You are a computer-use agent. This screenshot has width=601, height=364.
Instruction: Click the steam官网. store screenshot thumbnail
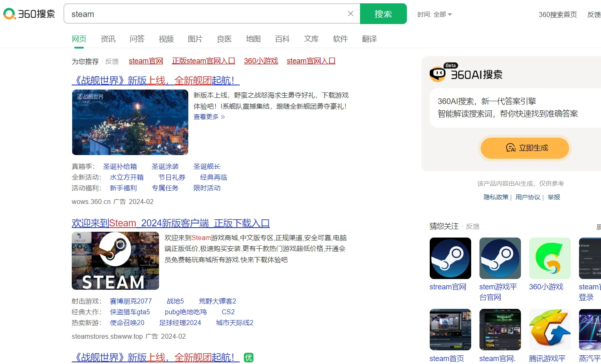point(500,330)
